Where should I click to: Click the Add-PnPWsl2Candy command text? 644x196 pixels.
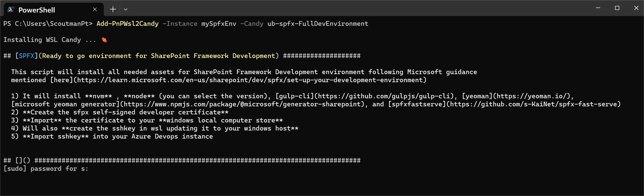click(128, 24)
